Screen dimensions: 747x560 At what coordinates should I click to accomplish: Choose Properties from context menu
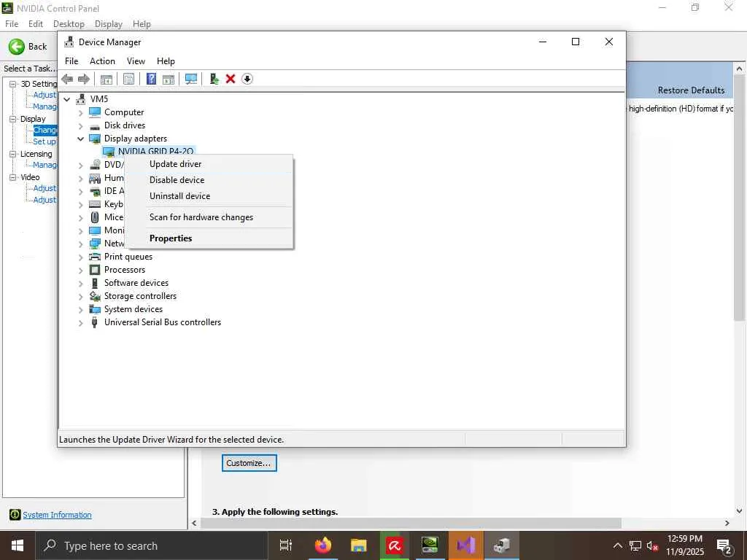(209, 238)
